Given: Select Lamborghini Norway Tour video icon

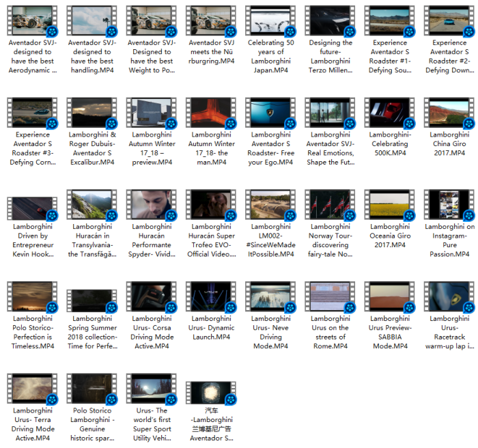Looking at the screenshot, I should tap(330, 205).
